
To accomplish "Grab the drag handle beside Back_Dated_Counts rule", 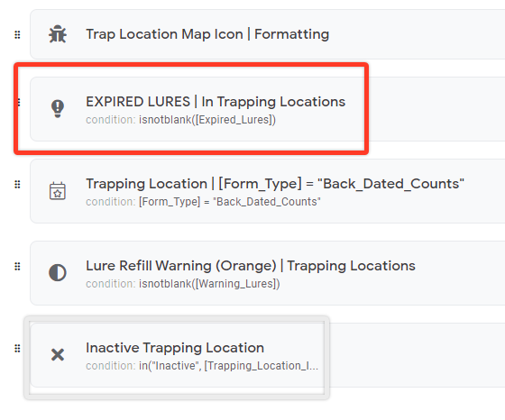I will click(17, 184).
